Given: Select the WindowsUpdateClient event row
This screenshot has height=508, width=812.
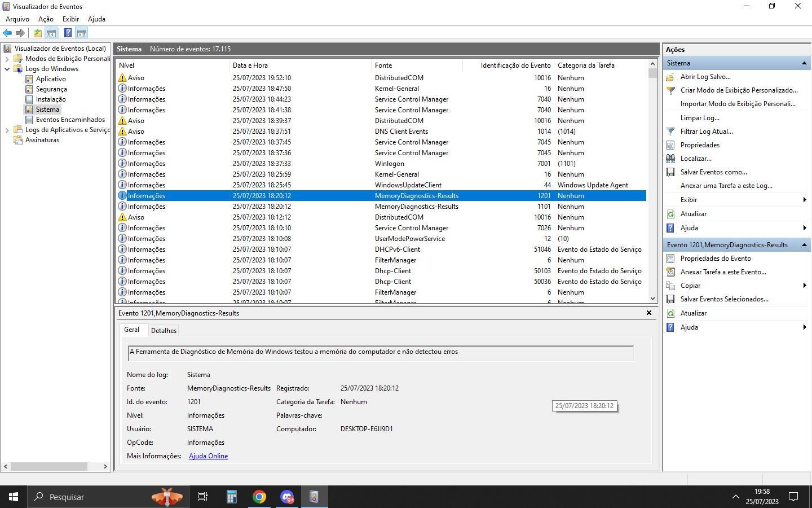Looking at the screenshot, I should 381,185.
